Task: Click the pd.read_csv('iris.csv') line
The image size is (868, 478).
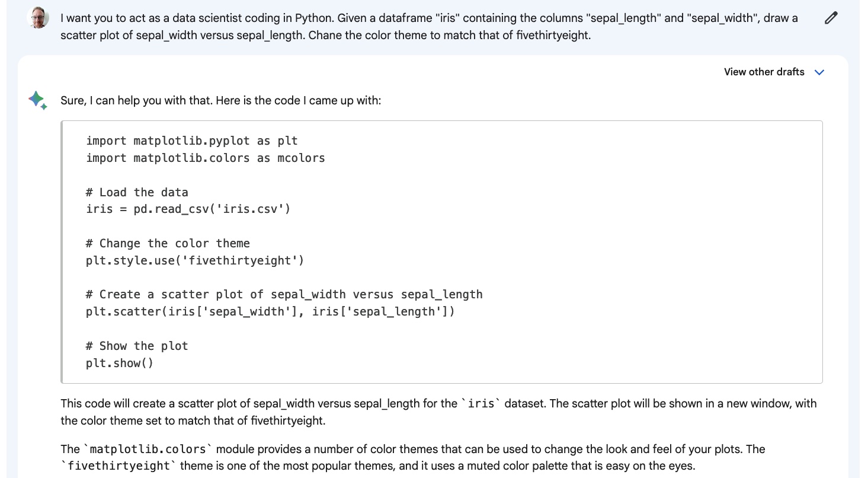Action: [x=187, y=209]
